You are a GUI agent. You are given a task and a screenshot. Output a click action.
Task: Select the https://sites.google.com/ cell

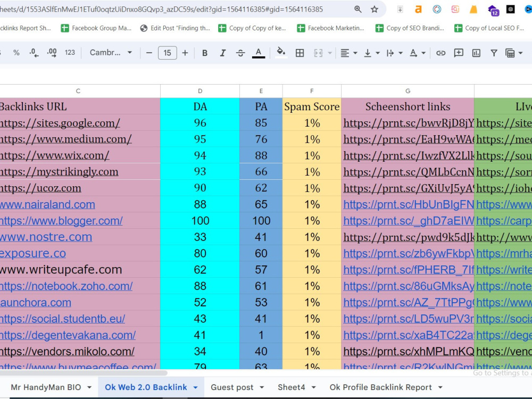(80, 123)
